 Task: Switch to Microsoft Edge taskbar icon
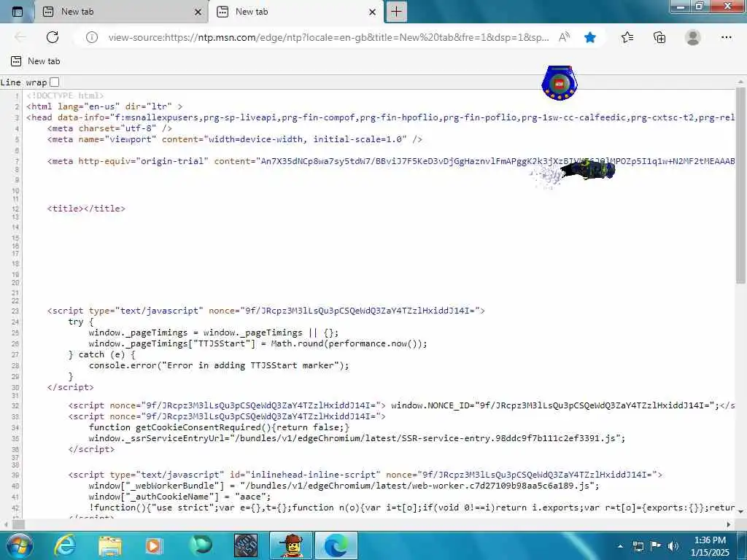(x=336, y=545)
